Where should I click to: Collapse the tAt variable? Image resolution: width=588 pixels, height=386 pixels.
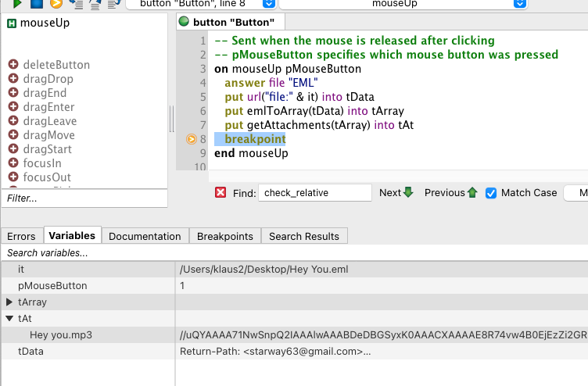tap(9, 319)
